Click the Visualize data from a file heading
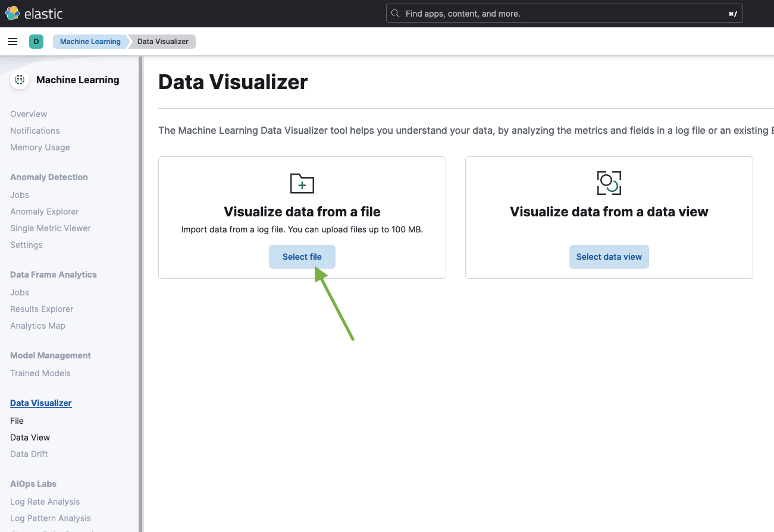 [x=302, y=212]
